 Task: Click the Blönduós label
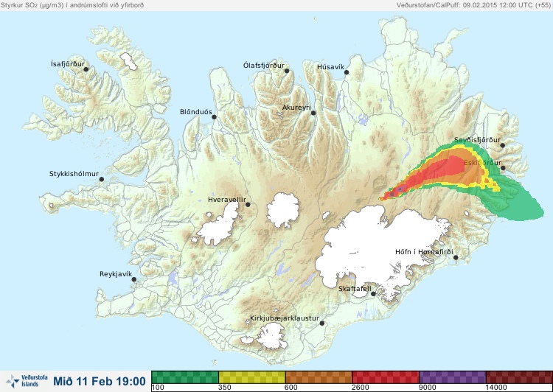point(196,112)
